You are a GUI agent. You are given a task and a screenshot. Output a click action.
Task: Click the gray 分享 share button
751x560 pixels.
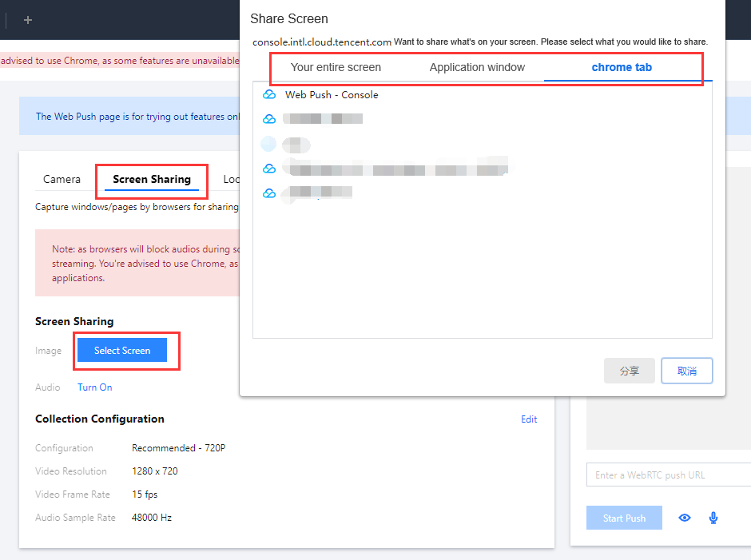(x=630, y=371)
